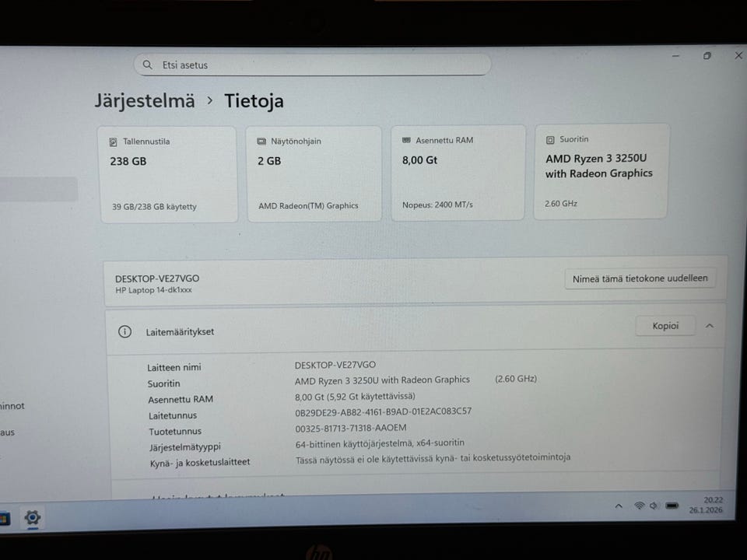Open the Suoritin AMD Ryzen 3 card
Image resolution: width=747 pixels, height=560 pixels.
tap(601, 171)
